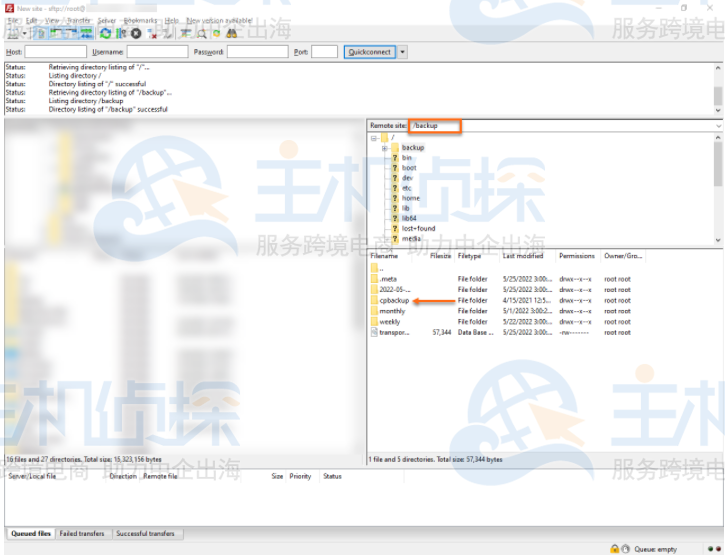Reconnect to last server icon
Viewport: 725px width, 559px height.
pos(166,33)
